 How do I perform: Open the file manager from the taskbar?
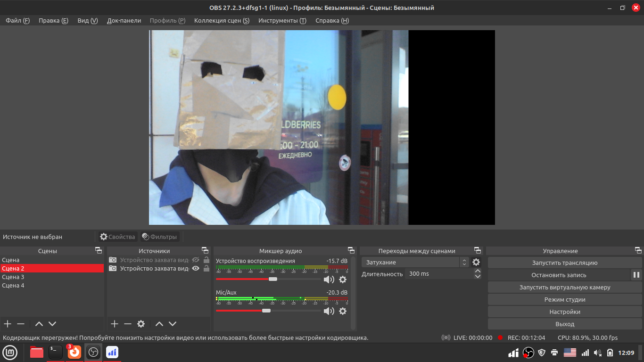(x=37, y=352)
